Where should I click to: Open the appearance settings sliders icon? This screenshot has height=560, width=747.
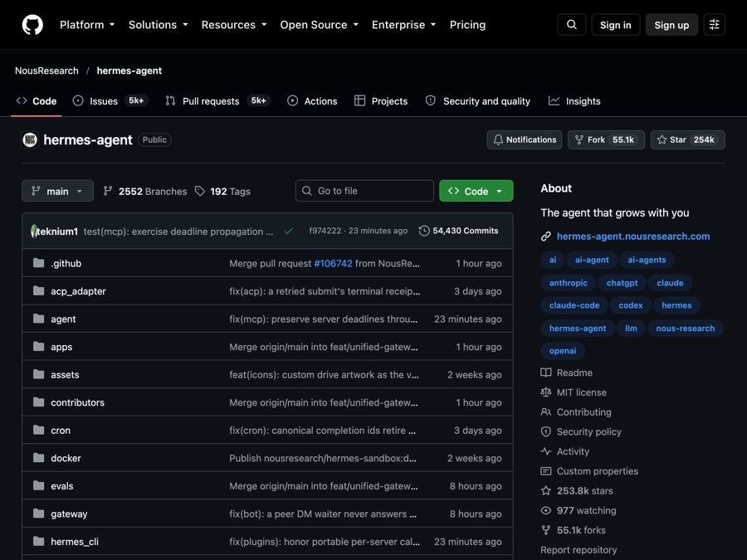click(x=714, y=25)
